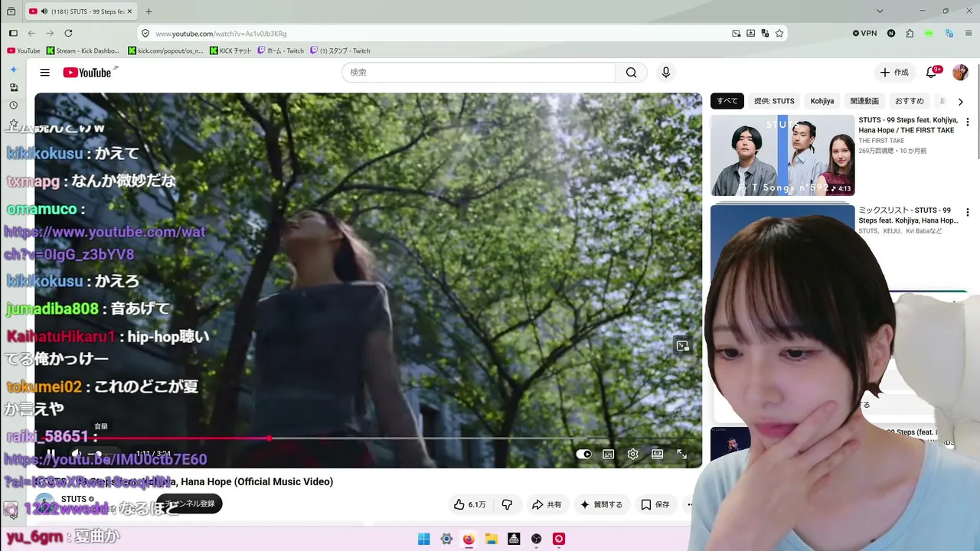
Task: Go forward with the browser forward arrow
Action: point(50,34)
